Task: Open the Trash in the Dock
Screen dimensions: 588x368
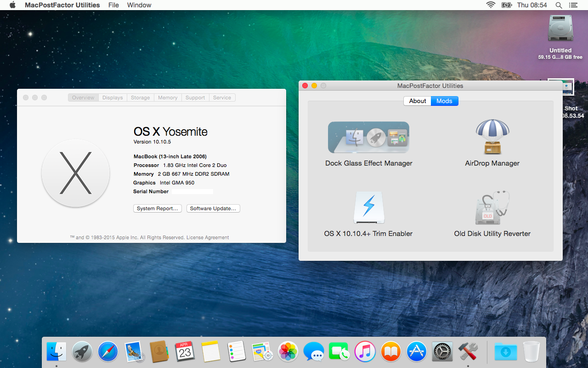Action: [x=531, y=352]
